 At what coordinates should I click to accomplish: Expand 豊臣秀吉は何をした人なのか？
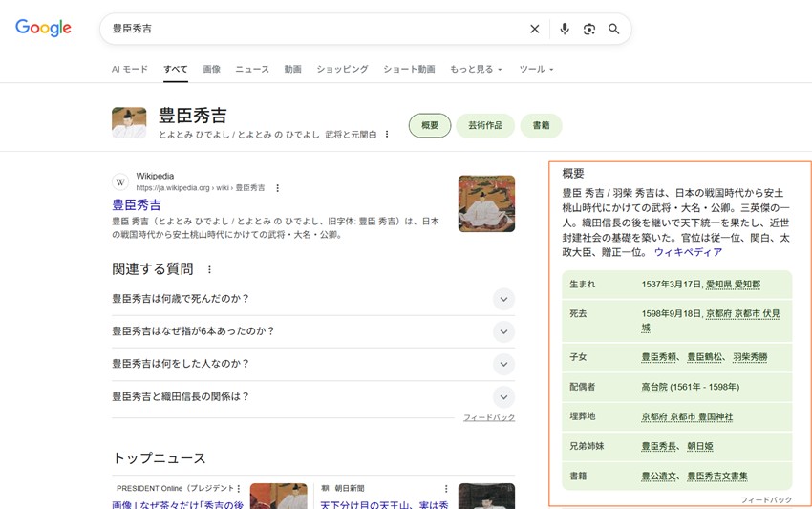tap(313, 364)
